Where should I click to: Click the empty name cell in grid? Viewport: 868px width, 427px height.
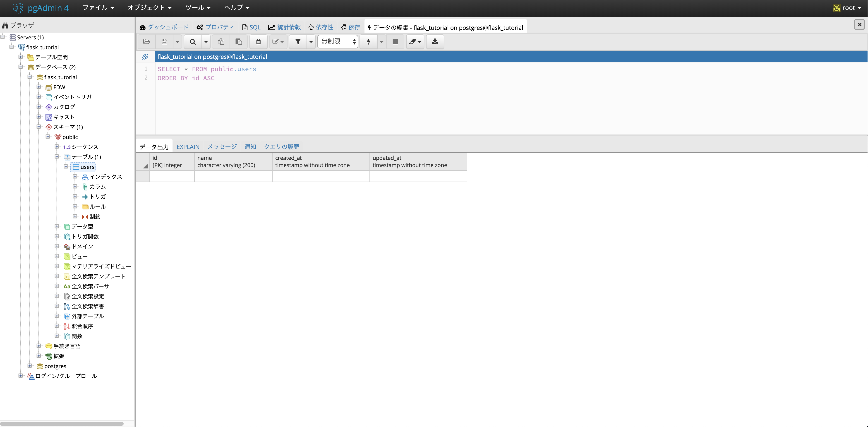point(233,176)
